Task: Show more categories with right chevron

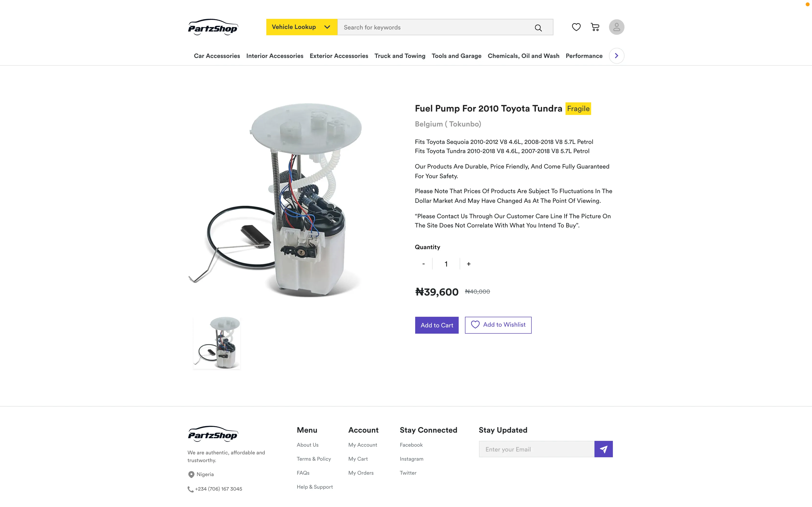Action: pos(616,56)
